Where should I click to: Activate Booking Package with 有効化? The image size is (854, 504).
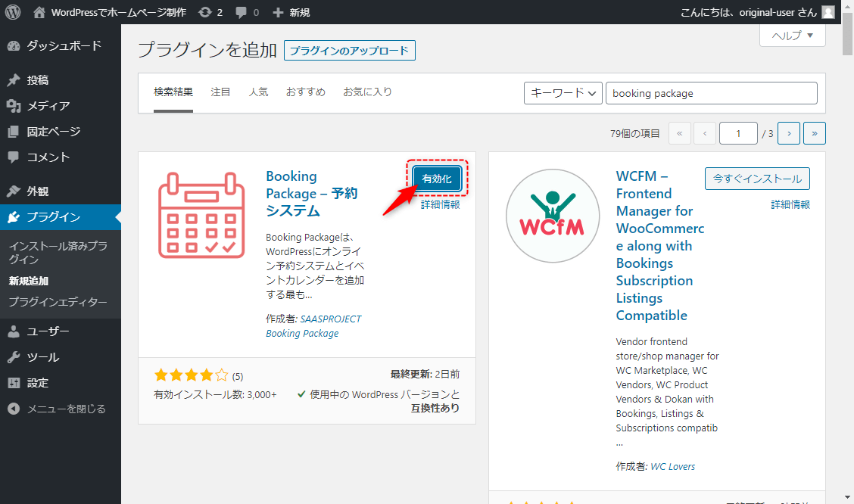pyautogui.click(x=437, y=179)
